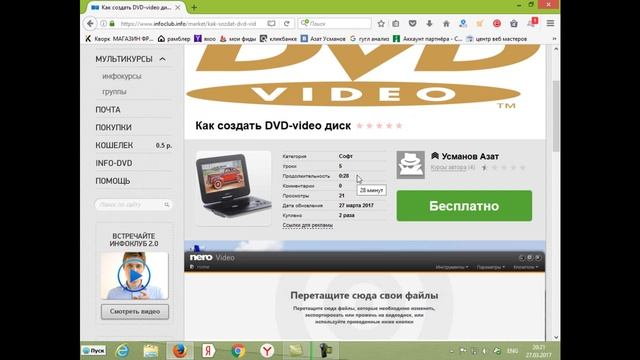Click the page vertical scrollbar thumb
This screenshot has width=640, height=360.
556,116
